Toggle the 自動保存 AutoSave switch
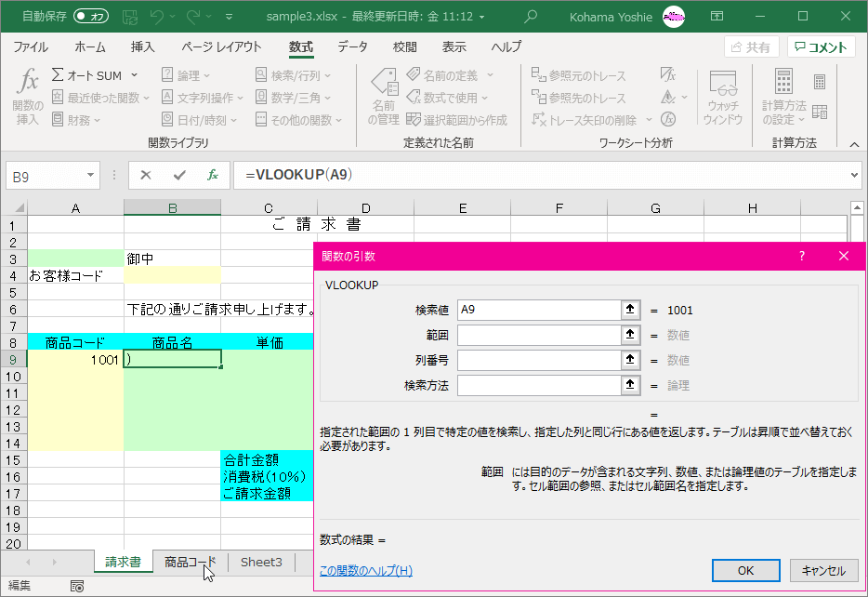This screenshot has height=597, width=868. pos(91,16)
